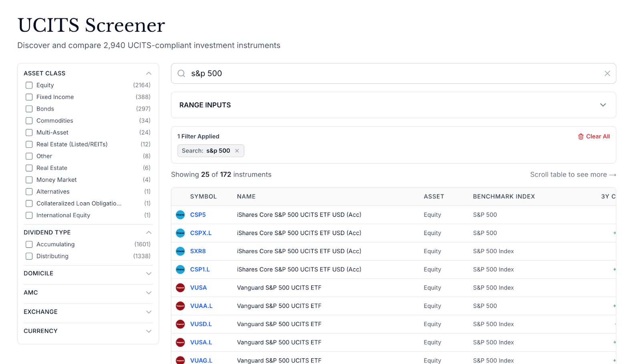641x364 pixels.
Task: Collapse the Asset Class section
Action: click(149, 73)
